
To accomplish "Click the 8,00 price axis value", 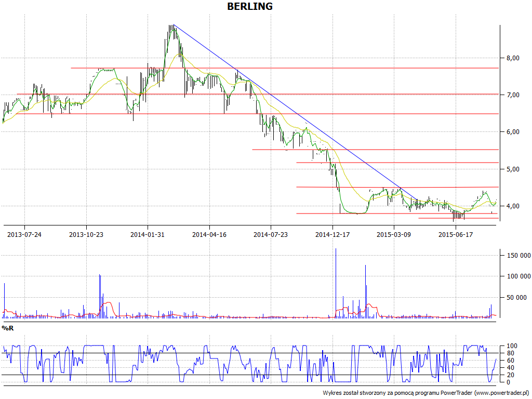I will (513, 58).
